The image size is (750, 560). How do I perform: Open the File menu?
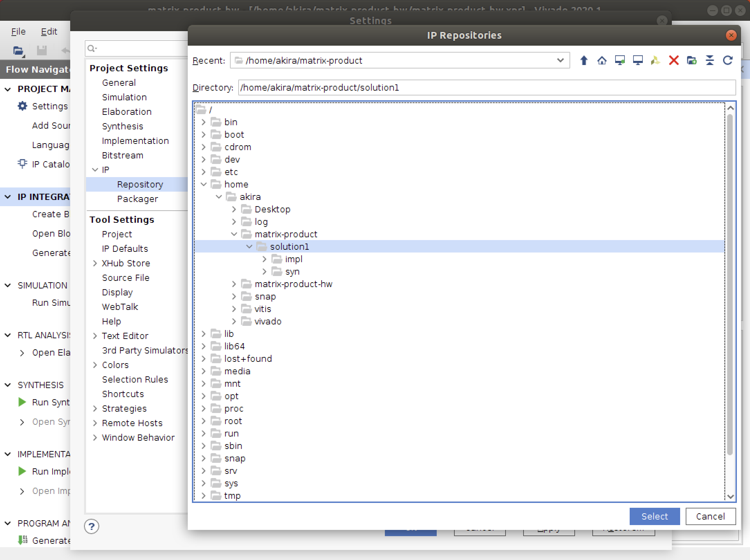18,31
